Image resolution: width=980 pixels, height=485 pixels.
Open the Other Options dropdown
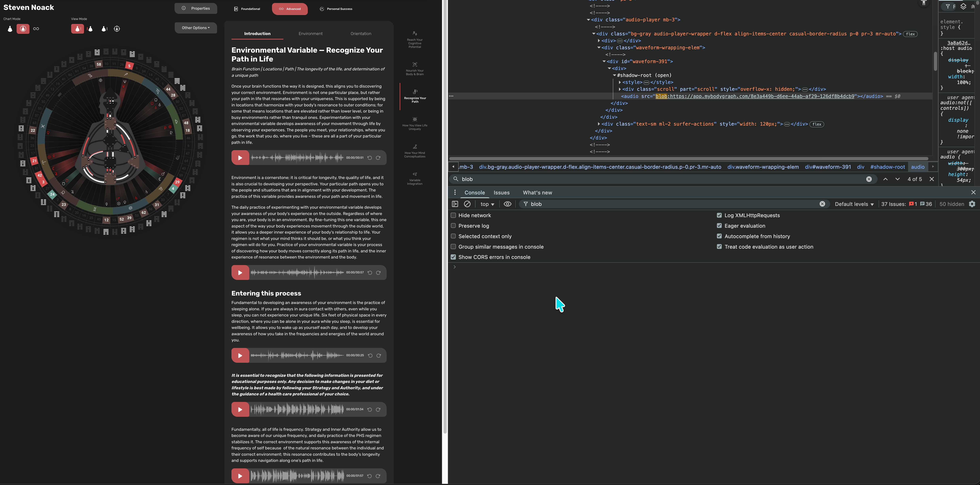[x=195, y=28]
